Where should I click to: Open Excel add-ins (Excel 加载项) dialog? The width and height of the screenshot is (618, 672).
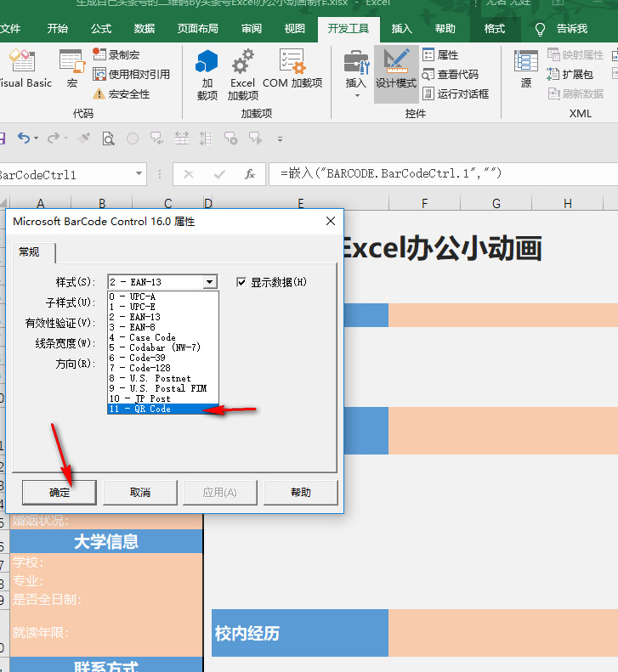243,75
